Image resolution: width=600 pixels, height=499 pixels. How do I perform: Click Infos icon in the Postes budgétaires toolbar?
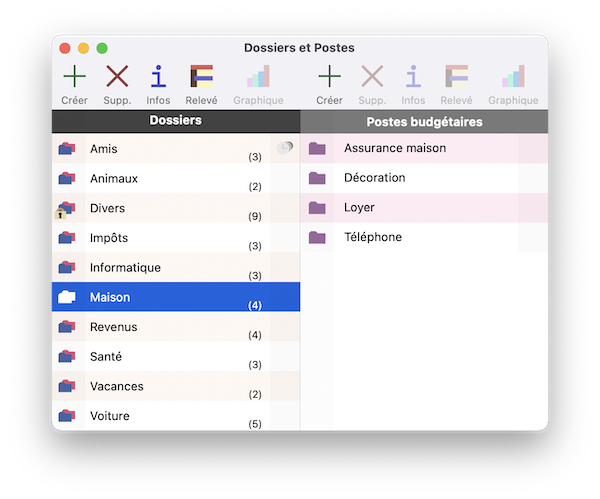coord(413,76)
